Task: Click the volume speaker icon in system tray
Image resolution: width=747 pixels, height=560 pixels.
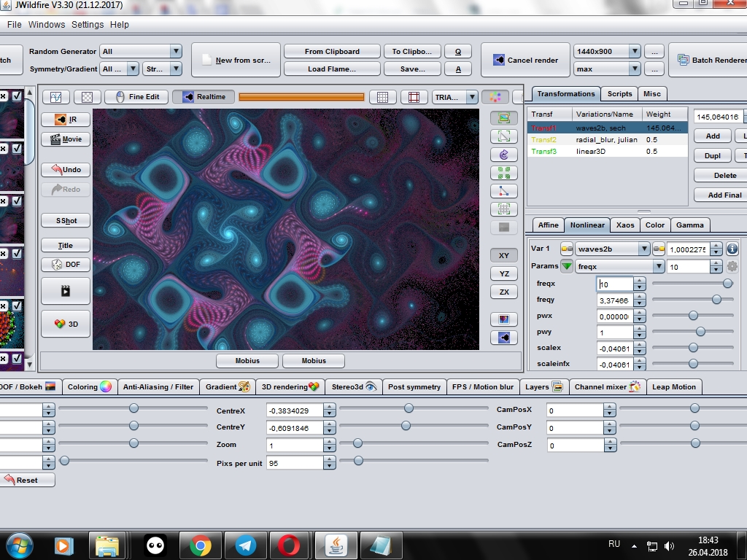Action: point(670,546)
